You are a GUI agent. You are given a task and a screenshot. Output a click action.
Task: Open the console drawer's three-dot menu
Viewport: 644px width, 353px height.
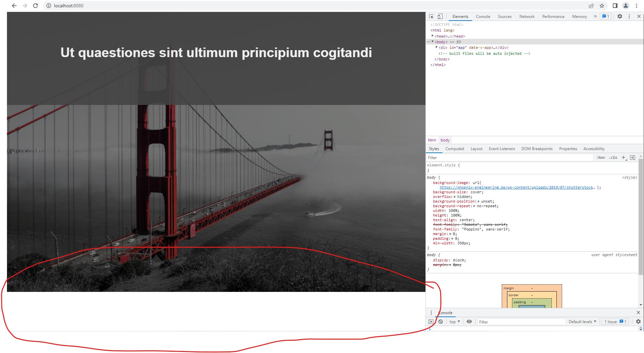(431, 312)
